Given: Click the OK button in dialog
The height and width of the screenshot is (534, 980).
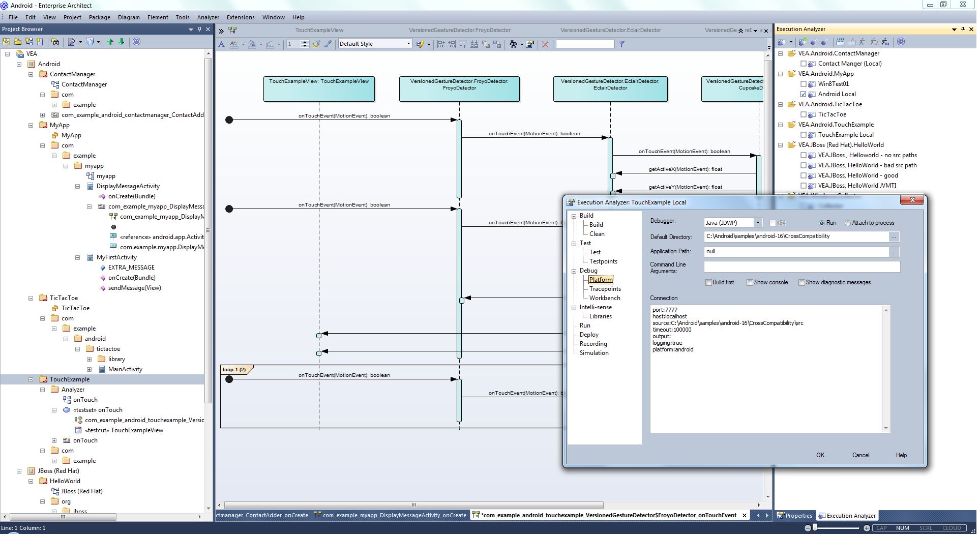Looking at the screenshot, I should [820, 455].
